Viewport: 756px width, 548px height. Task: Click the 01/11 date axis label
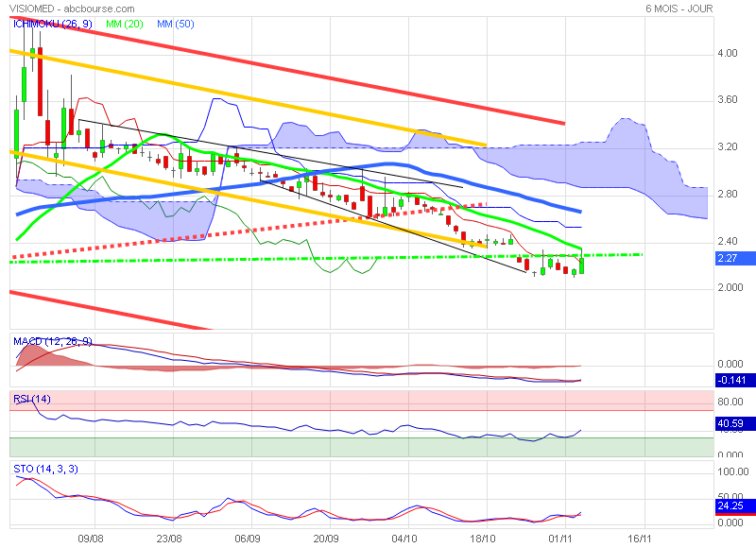(560, 539)
